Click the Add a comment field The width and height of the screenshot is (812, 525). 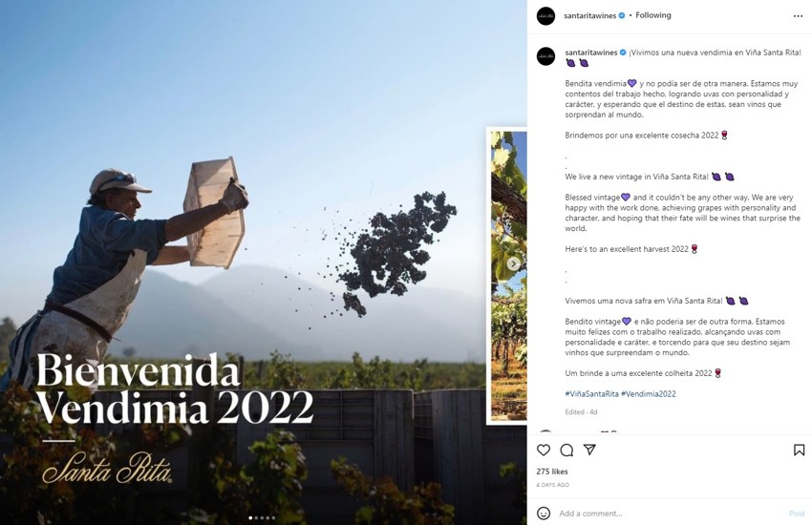[669, 513]
